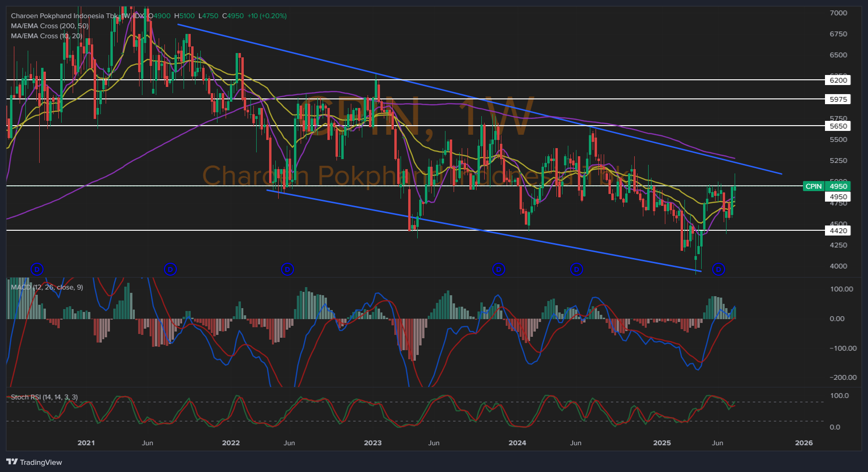Open the dividend marker above Jun 2025
The image size is (868, 472).
tap(718, 269)
